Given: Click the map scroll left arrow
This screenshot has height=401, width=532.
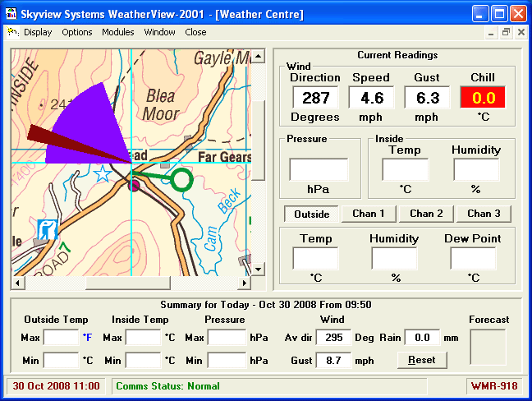Looking at the screenshot, I should (x=17, y=283).
